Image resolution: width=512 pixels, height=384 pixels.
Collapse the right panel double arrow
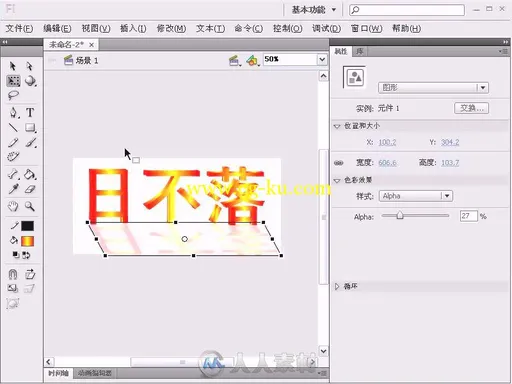pos(506,42)
